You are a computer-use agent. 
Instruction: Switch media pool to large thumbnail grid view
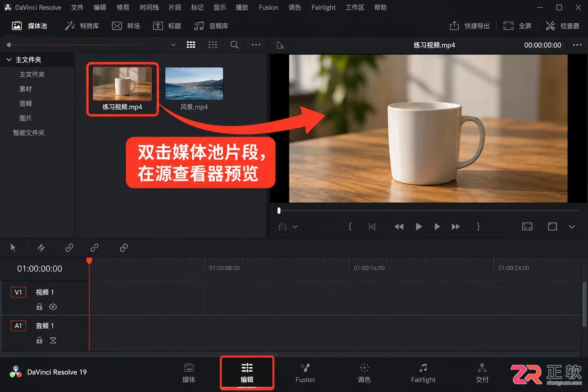[191, 45]
